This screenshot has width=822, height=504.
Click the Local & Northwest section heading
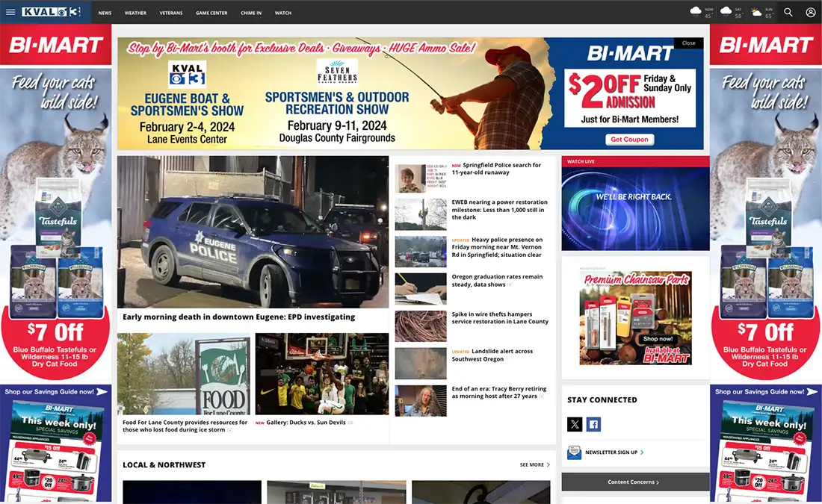164,464
